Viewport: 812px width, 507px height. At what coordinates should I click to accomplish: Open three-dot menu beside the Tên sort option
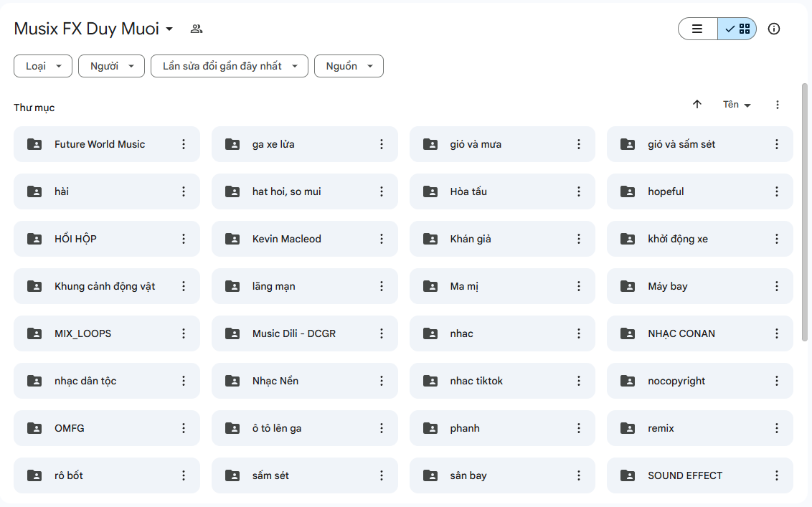(778, 105)
